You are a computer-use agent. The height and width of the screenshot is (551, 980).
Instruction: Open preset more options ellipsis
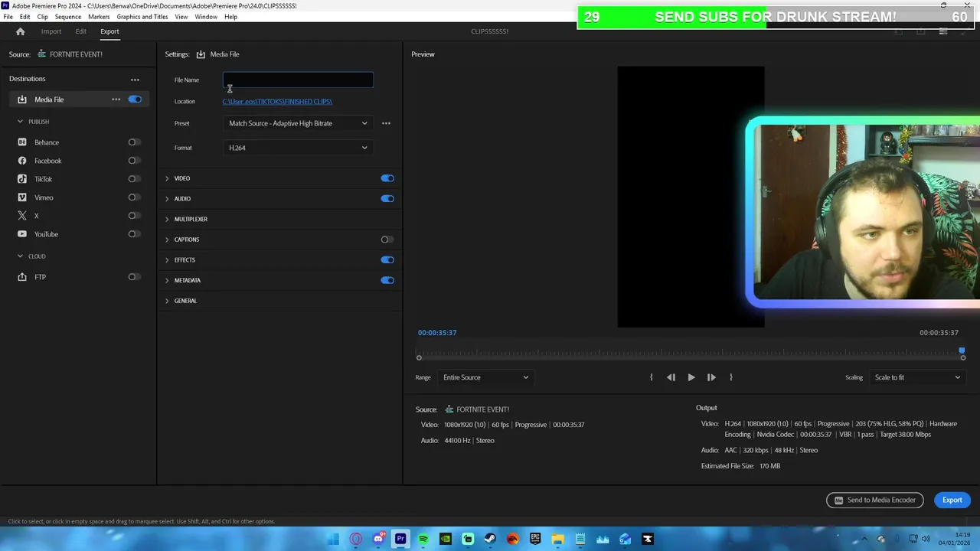pyautogui.click(x=386, y=123)
